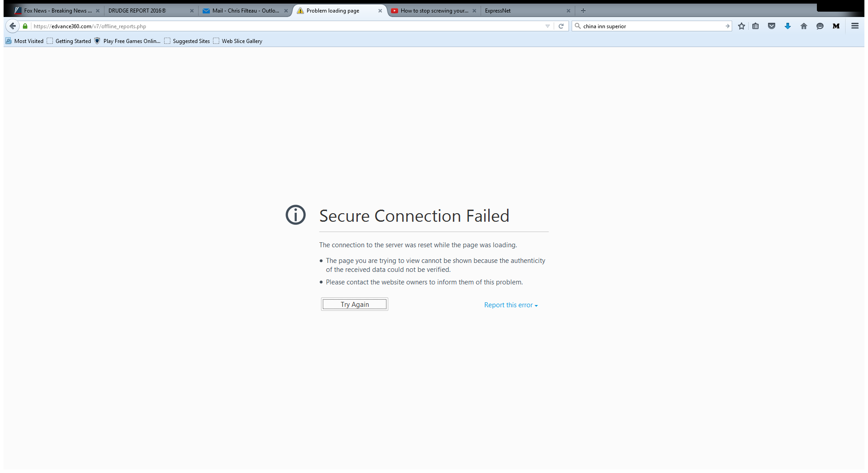868x473 pixels.
Task: Open the Firefox hamburger menu
Action: click(855, 26)
